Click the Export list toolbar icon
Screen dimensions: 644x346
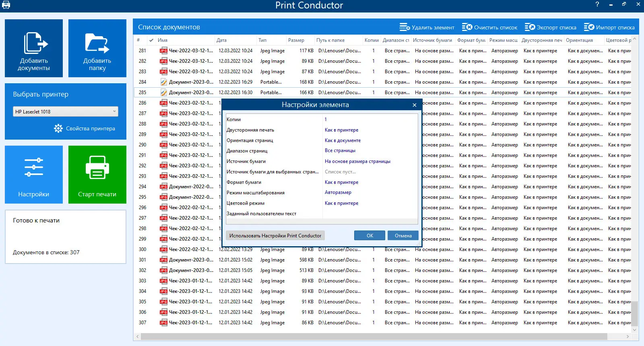click(x=530, y=27)
